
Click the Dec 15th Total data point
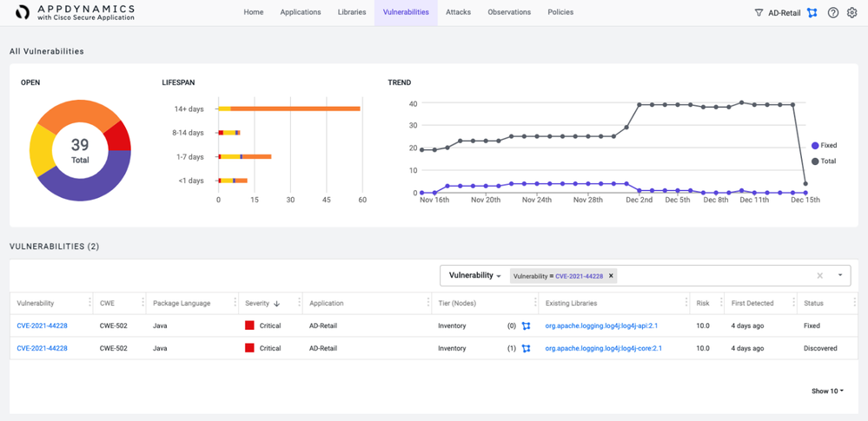805,184
